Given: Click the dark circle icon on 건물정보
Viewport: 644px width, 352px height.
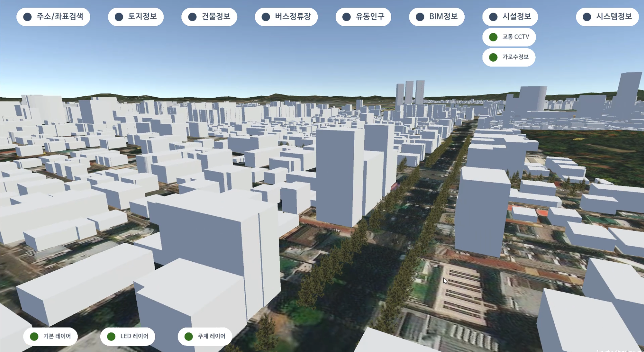Looking at the screenshot, I should coord(192,17).
